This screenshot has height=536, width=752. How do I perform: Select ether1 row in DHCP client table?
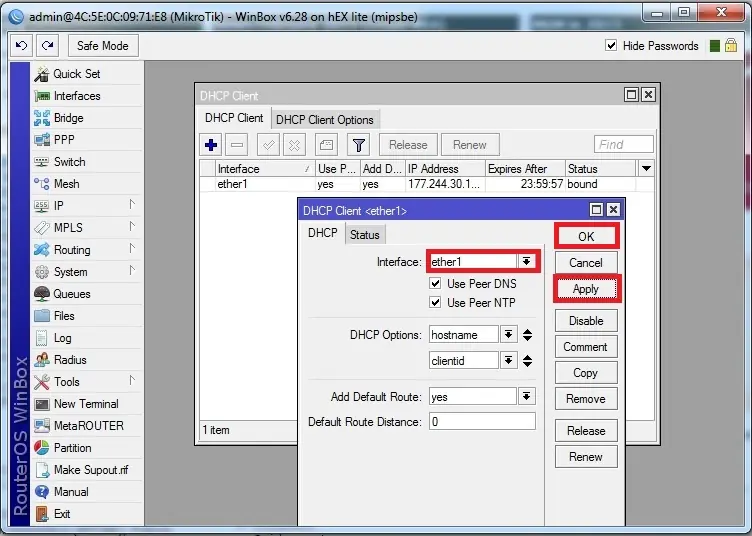(427, 184)
